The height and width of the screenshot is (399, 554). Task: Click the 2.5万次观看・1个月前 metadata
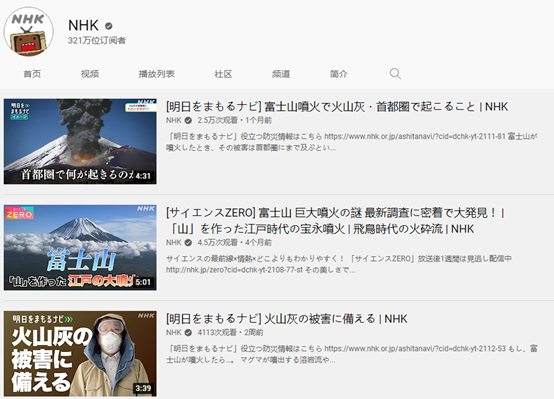click(235, 121)
